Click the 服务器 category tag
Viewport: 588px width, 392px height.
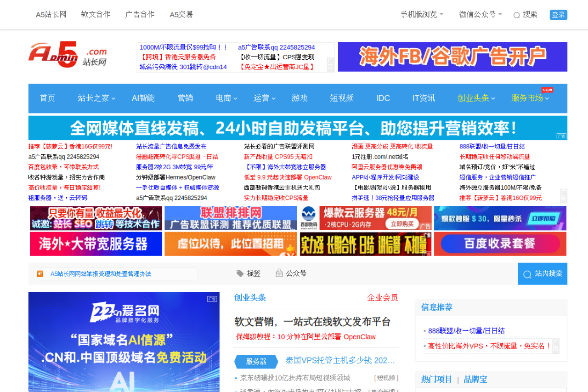coord(256,362)
